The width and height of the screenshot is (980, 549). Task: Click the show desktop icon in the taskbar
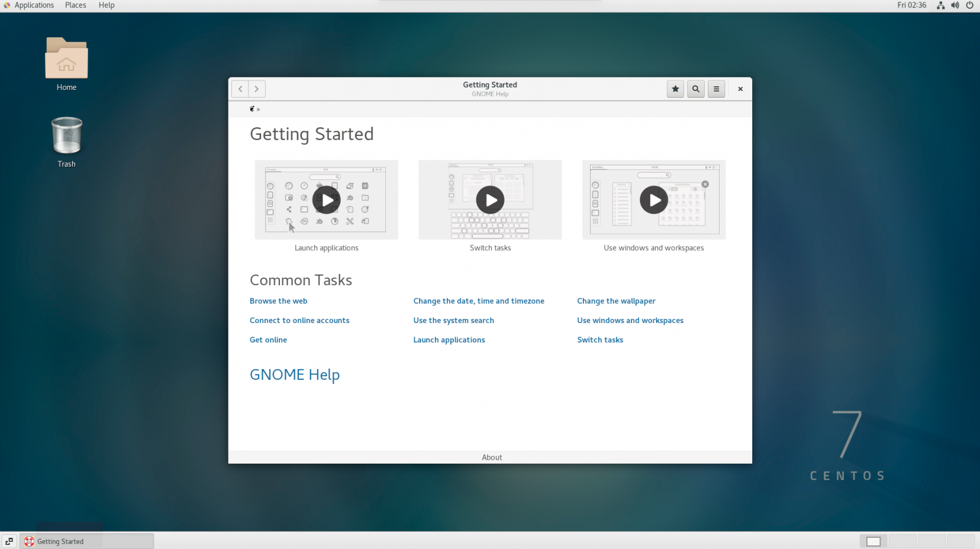click(8, 541)
